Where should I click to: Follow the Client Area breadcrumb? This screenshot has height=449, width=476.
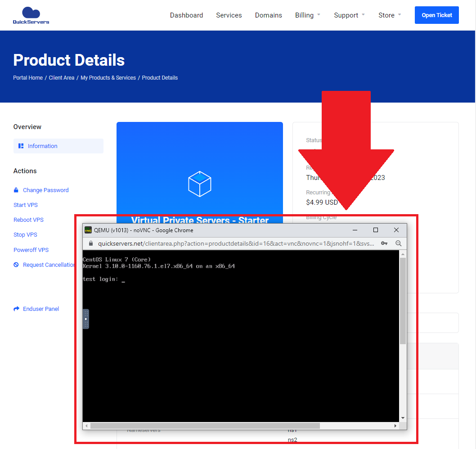point(62,78)
